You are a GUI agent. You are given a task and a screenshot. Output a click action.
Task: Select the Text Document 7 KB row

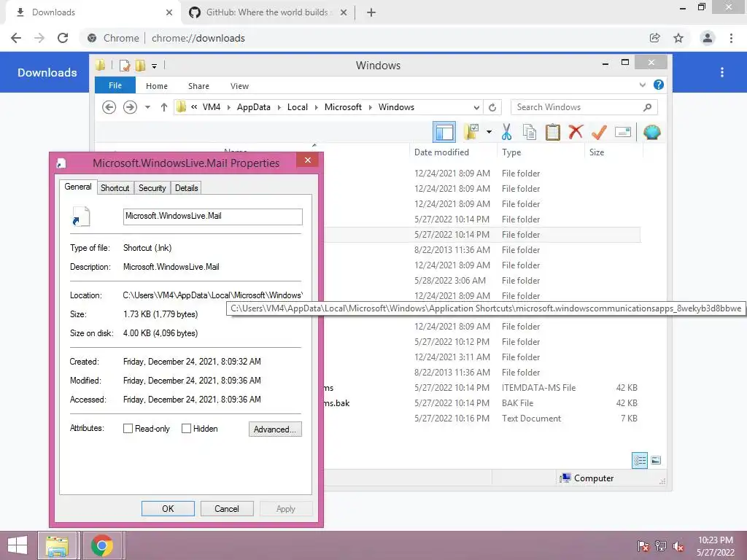tap(482, 418)
